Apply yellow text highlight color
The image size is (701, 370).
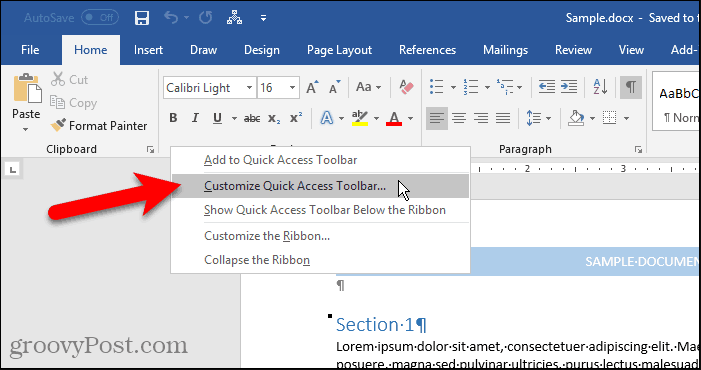(359, 118)
